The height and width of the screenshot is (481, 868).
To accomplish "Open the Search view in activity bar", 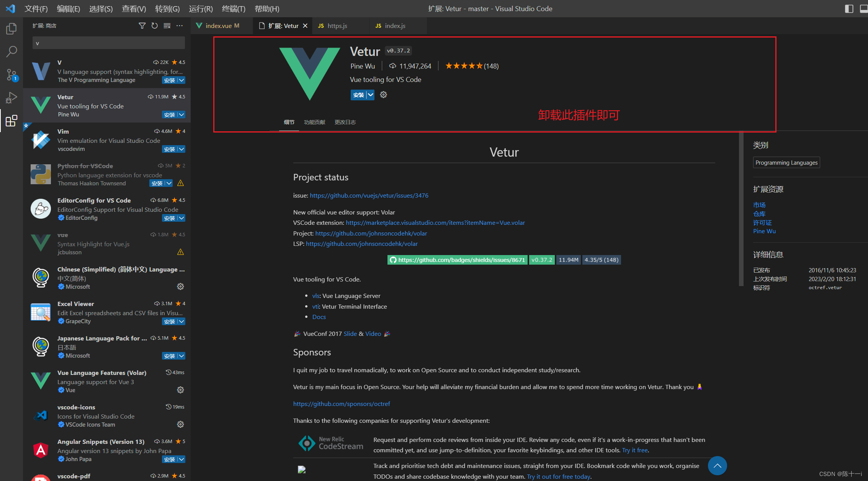I will pos(11,51).
